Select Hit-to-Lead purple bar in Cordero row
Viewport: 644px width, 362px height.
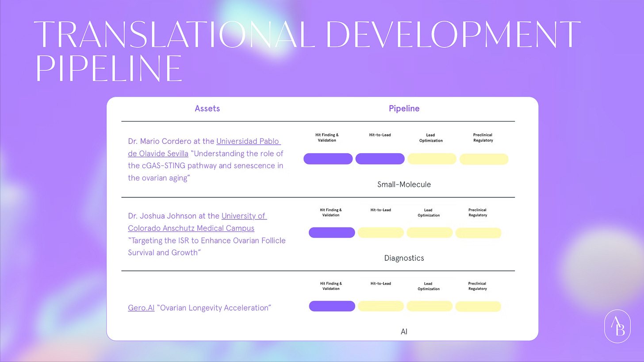click(380, 158)
